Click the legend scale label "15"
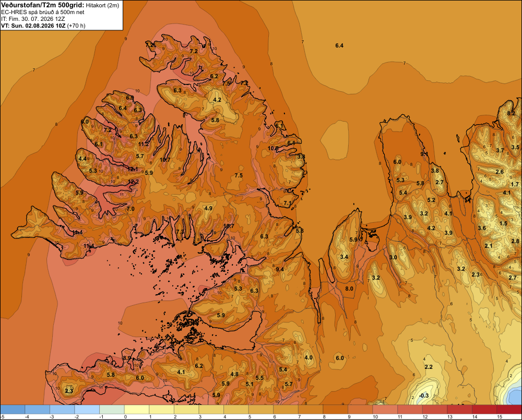 tap(500, 417)
